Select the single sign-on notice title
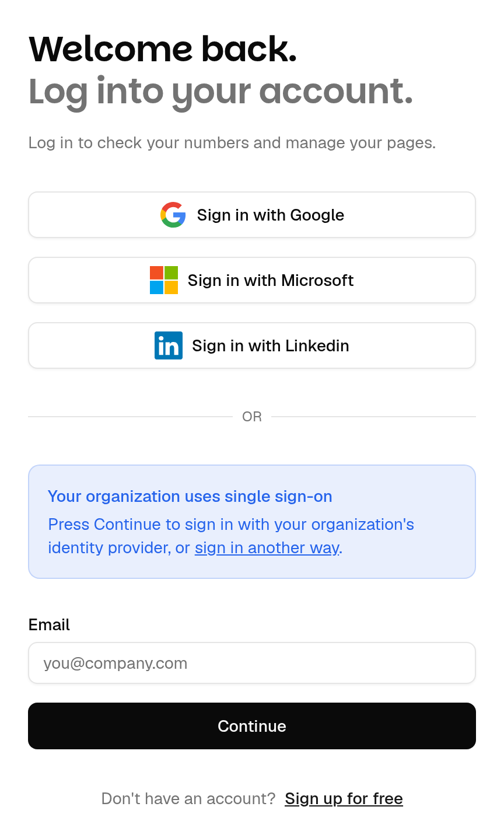This screenshot has height=838, width=504. point(190,496)
